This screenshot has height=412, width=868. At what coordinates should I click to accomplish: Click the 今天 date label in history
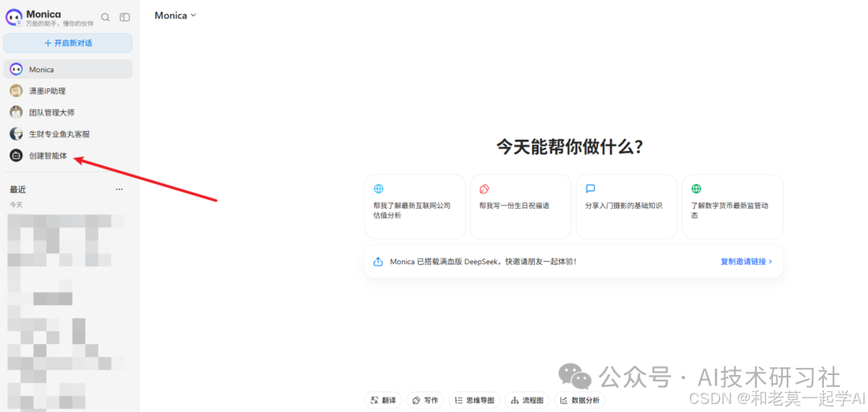coord(16,205)
